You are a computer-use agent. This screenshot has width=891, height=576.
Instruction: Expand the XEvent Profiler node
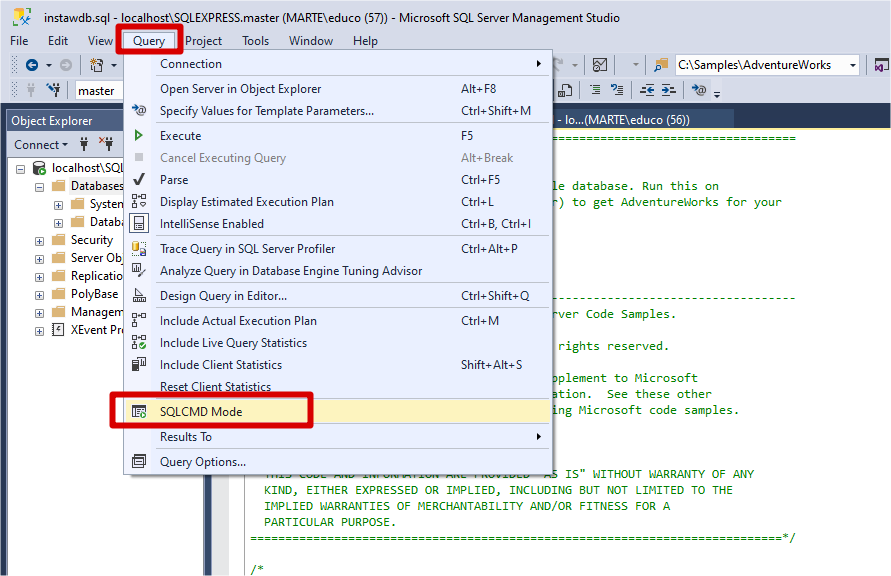[39, 331]
